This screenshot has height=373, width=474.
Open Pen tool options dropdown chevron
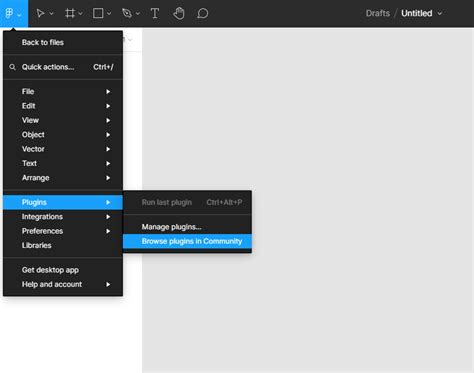tap(138, 14)
